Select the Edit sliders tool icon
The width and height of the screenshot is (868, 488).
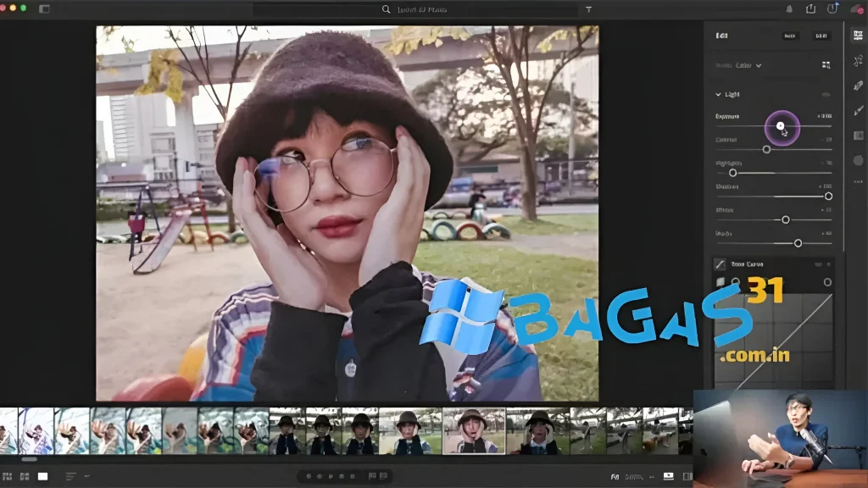click(x=858, y=36)
